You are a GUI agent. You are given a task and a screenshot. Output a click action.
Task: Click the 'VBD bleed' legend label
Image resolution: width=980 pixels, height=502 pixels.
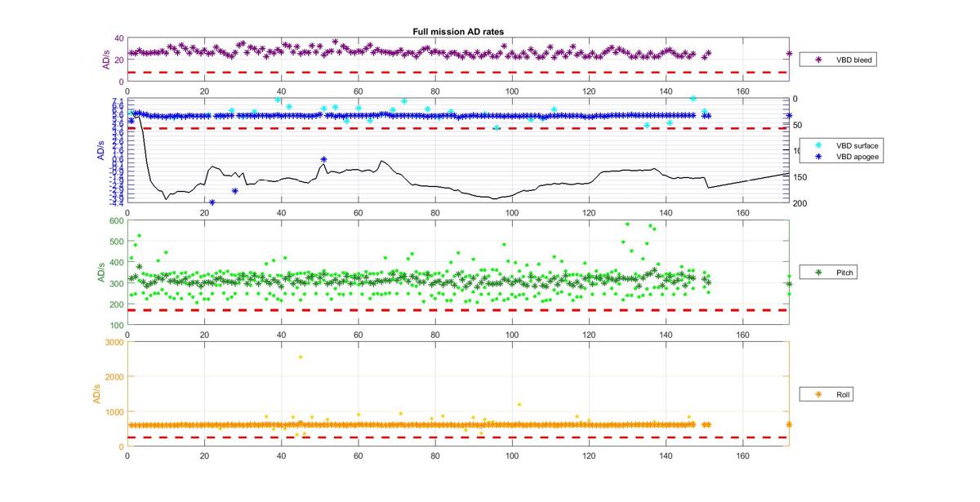[853, 60]
